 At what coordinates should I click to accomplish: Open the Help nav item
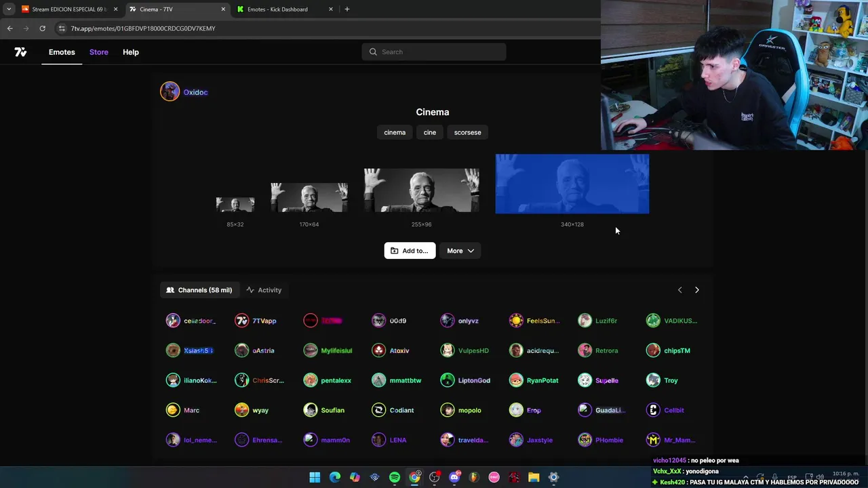(131, 52)
